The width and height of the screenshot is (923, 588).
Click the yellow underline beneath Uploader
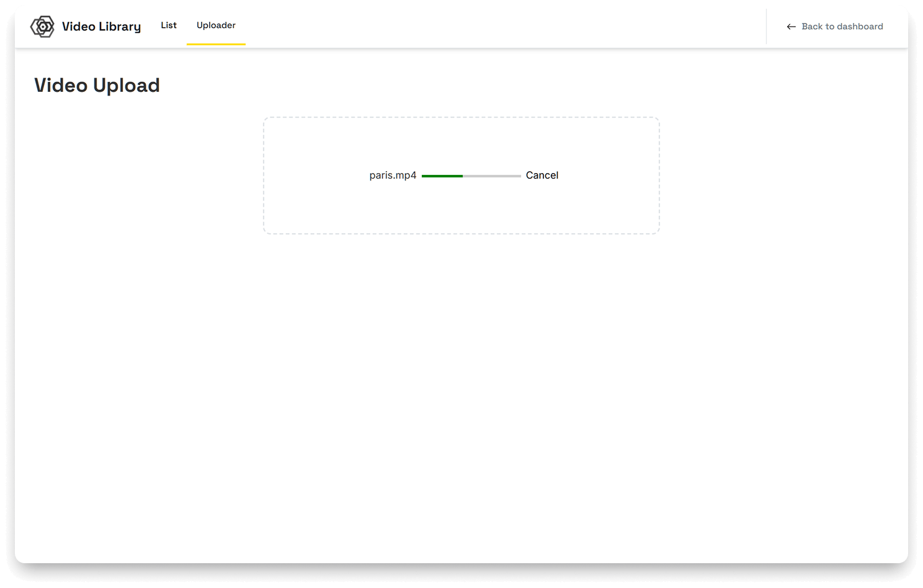pyautogui.click(x=216, y=45)
